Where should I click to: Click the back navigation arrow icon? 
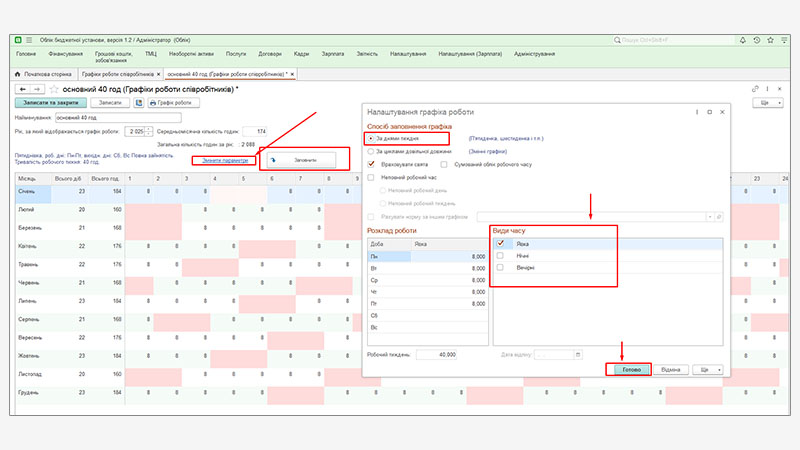tap(23, 89)
